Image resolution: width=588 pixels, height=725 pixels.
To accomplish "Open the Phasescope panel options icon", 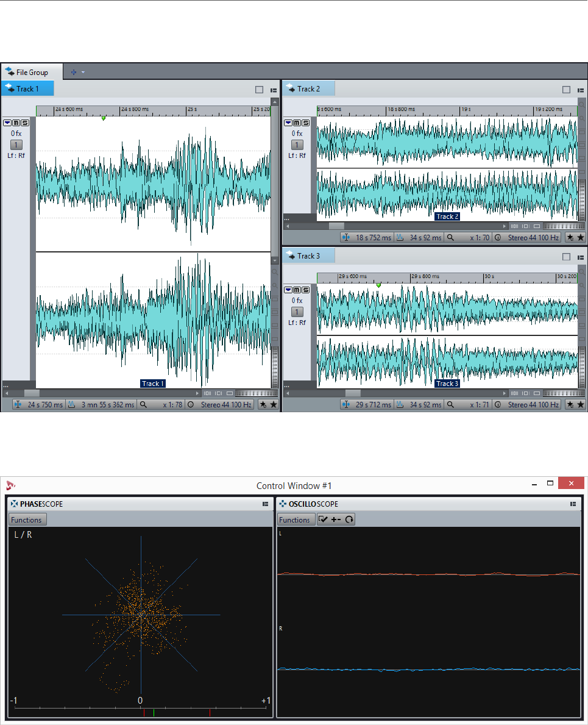I will click(x=265, y=504).
